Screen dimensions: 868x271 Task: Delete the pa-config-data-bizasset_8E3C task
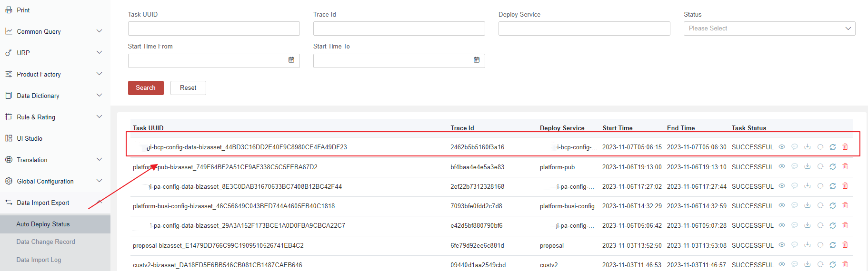click(845, 186)
